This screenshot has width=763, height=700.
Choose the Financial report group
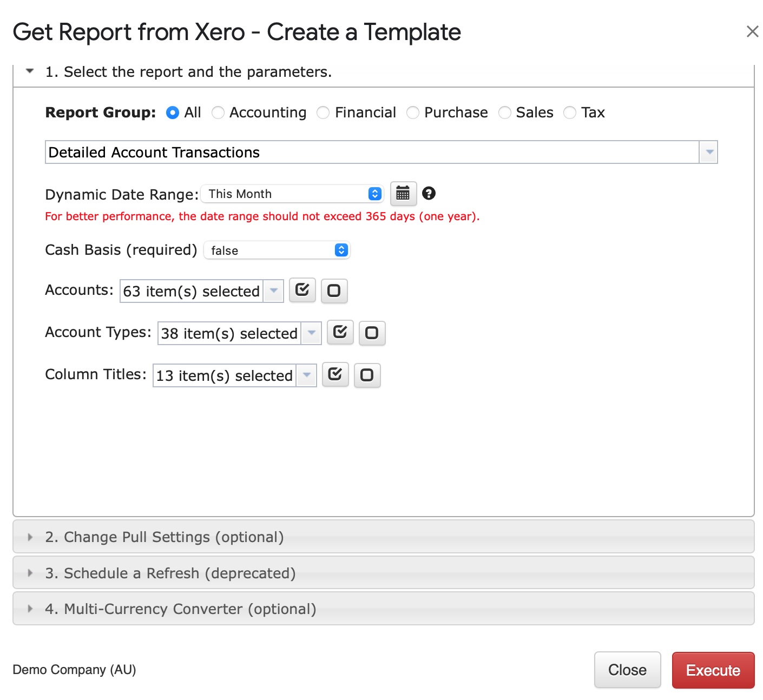(323, 113)
